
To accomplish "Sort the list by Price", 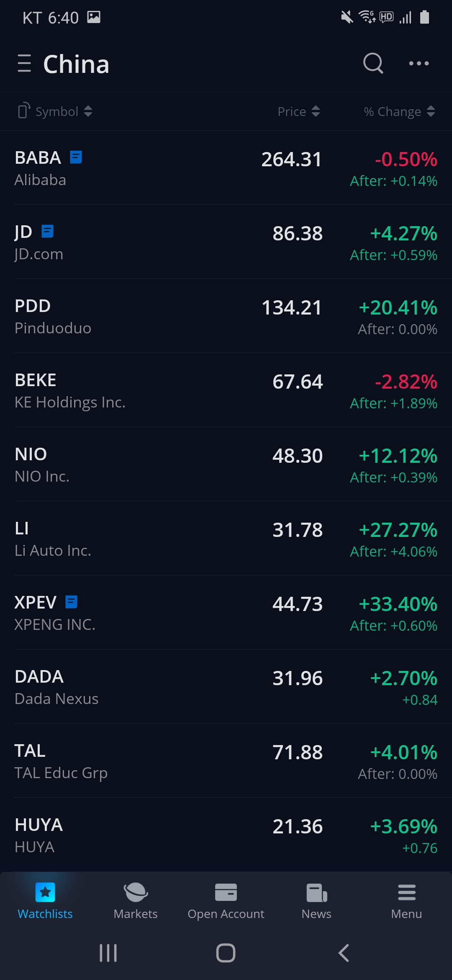I will 299,111.
